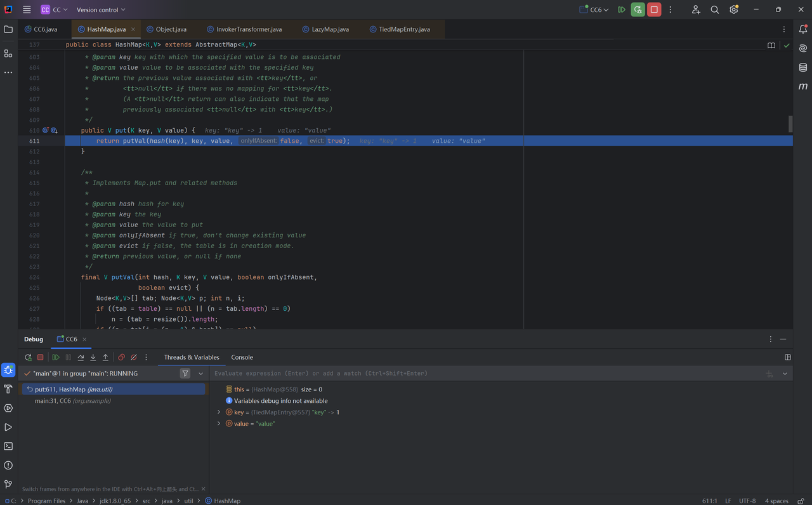812x505 pixels.
Task: Toggle the frames filter funnel button
Action: coord(185,374)
